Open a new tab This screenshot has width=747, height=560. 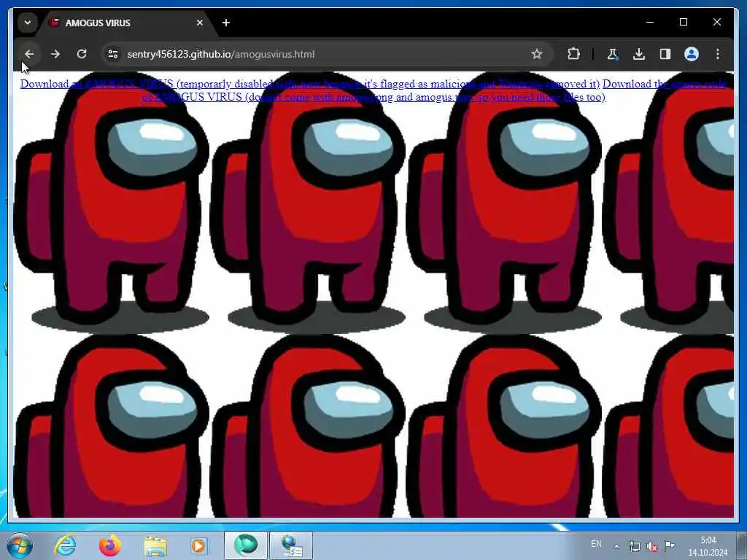click(x=226, y=23)
